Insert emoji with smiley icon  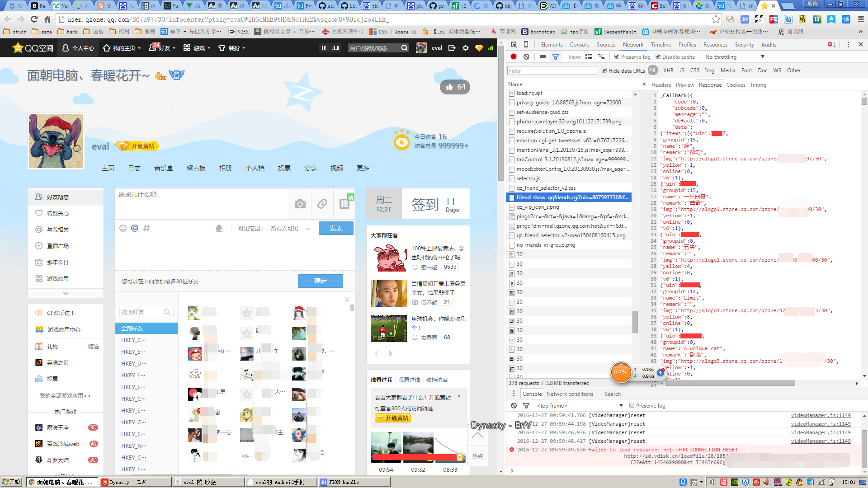(123, 228)
